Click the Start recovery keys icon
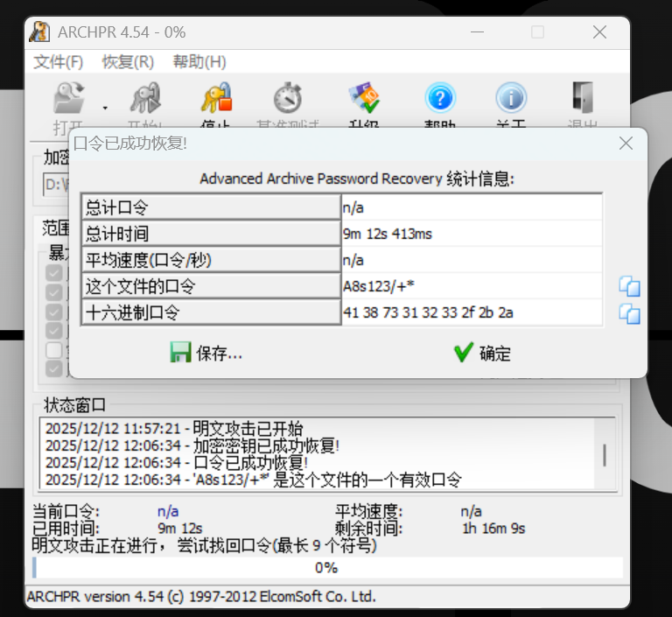The image size is (672, 617). pos(145,98)
